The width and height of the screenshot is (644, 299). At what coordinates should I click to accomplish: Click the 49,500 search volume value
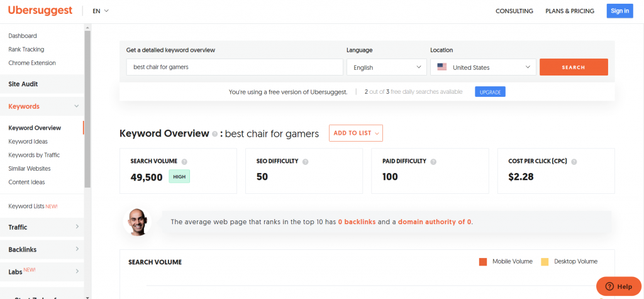tap(147, 178)
